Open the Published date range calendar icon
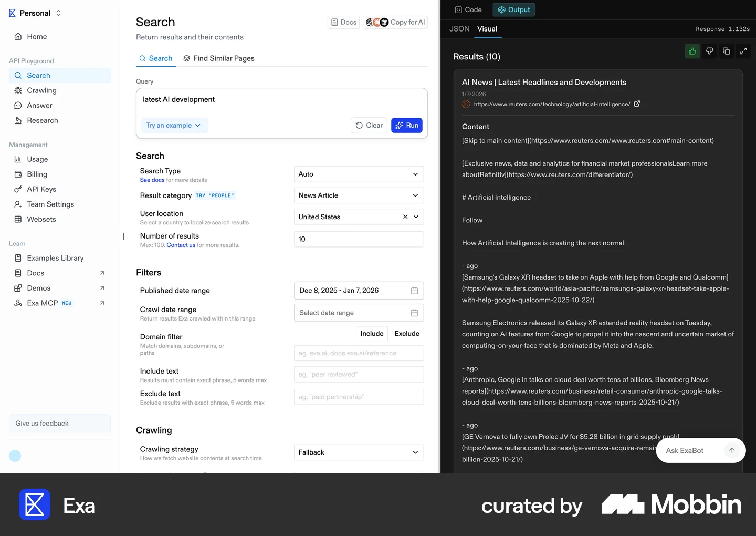 pos(414,291)
